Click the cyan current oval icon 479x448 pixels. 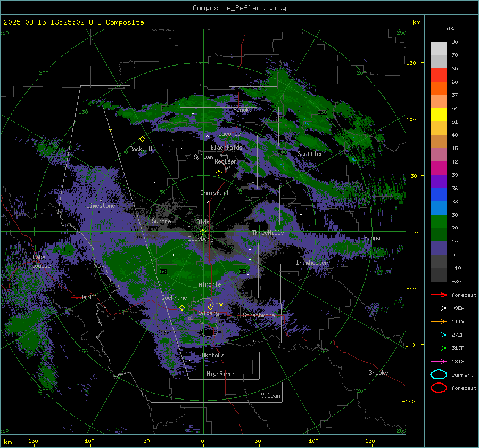point(439,374)
